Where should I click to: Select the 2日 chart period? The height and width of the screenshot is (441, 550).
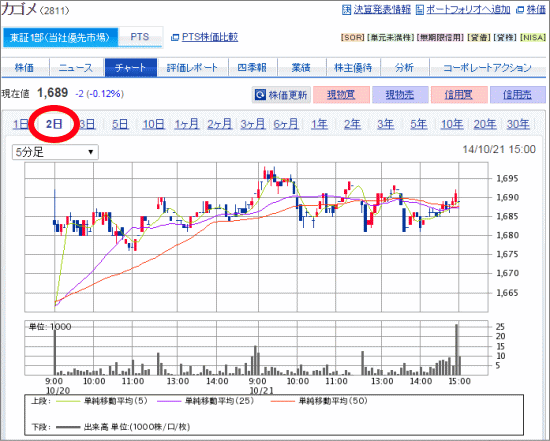click(x=54, y=124)
